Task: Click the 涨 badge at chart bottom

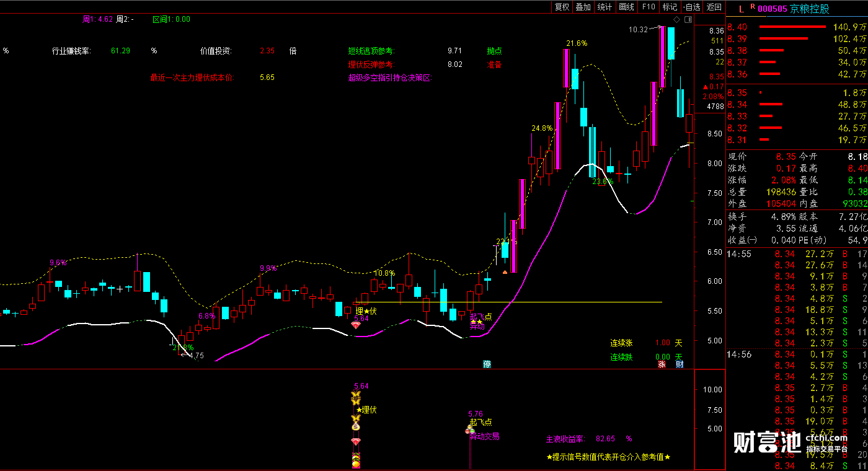Action: click(x=662, y=364)
